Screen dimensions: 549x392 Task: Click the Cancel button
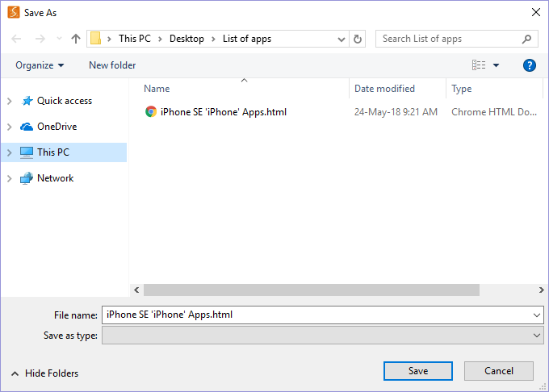(499, 371)
